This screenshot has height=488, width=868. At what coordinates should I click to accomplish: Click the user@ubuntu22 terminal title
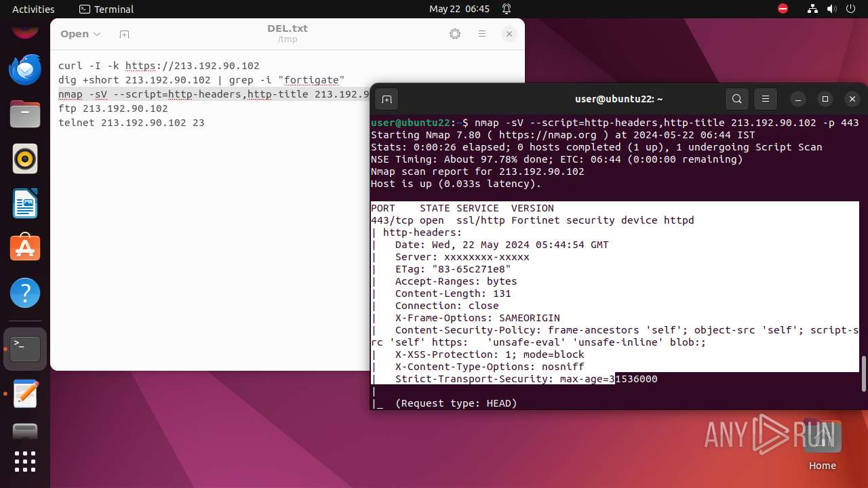[618, 99]
